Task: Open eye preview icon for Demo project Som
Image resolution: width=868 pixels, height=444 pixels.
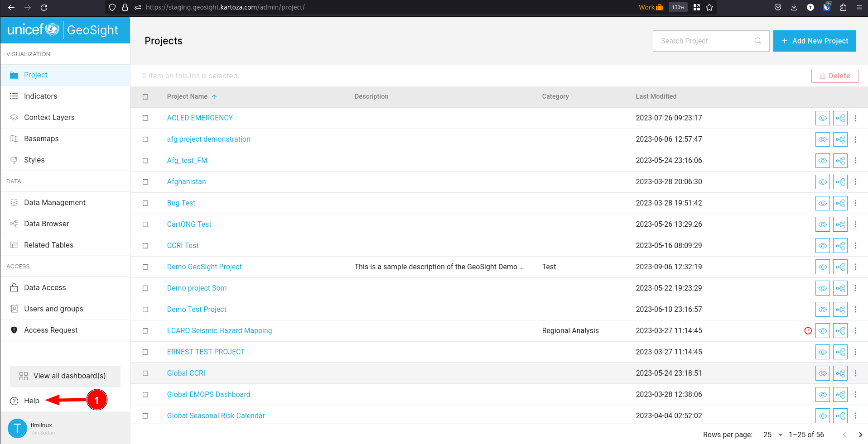Action: point(822,288)
